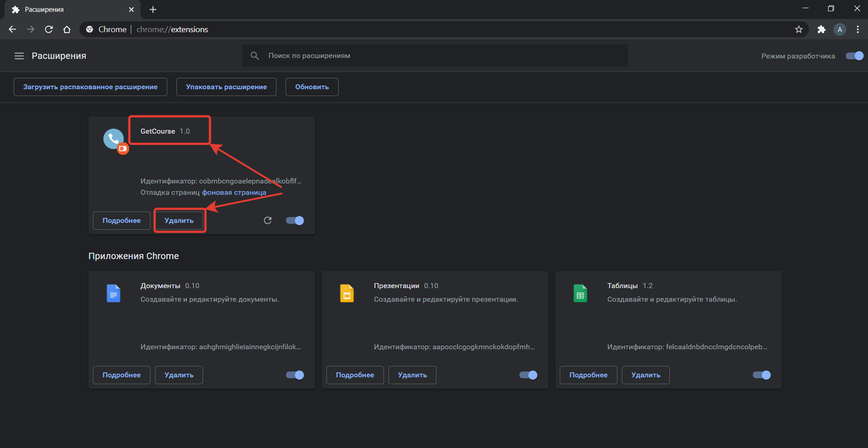
Task: Open Подробнее for Документы app
Action: click(122, 375)
